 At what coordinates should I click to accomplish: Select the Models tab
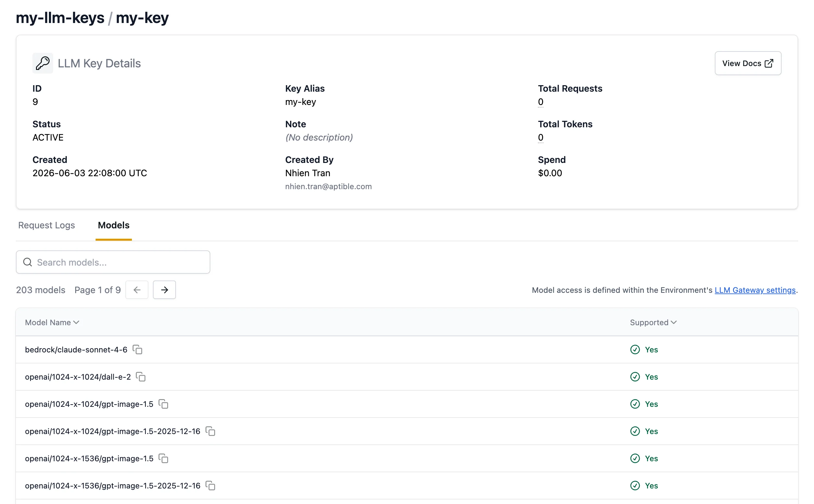coord(114,225)
